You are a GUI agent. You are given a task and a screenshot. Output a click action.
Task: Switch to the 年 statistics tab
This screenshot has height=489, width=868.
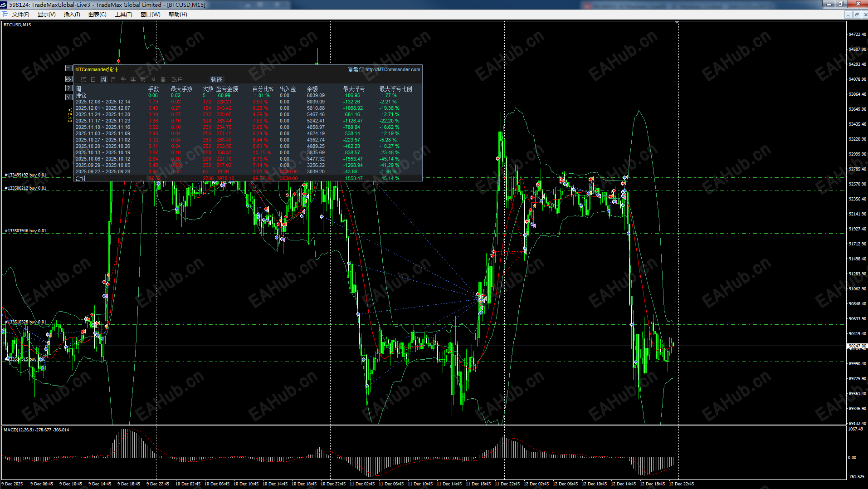point(132,79)
